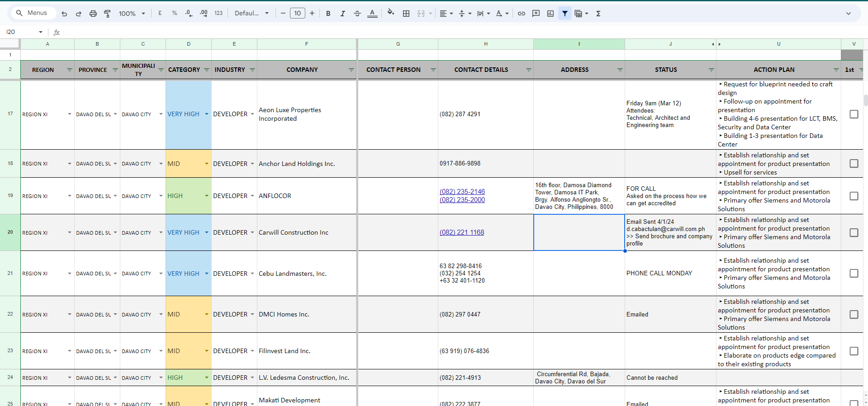Open the (082) 235-2146 link
This screenshot has height=406, width=868.
pos(462,192)
